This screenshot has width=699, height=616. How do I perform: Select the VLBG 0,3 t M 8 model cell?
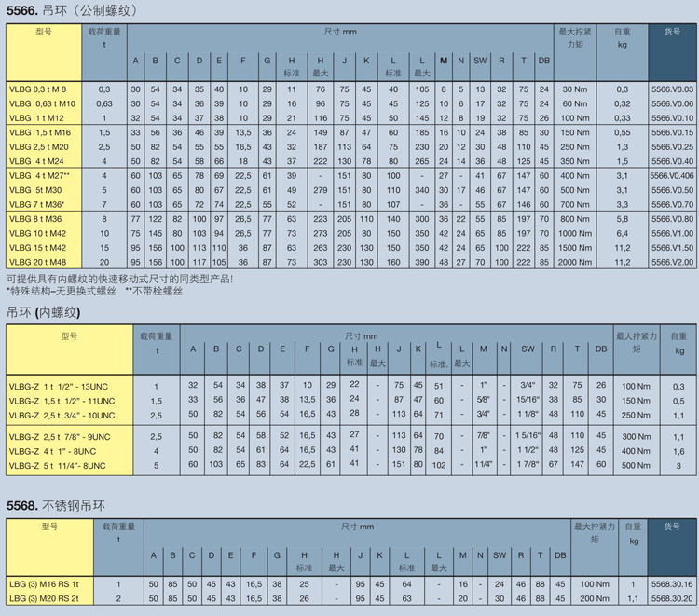[37, 89]
